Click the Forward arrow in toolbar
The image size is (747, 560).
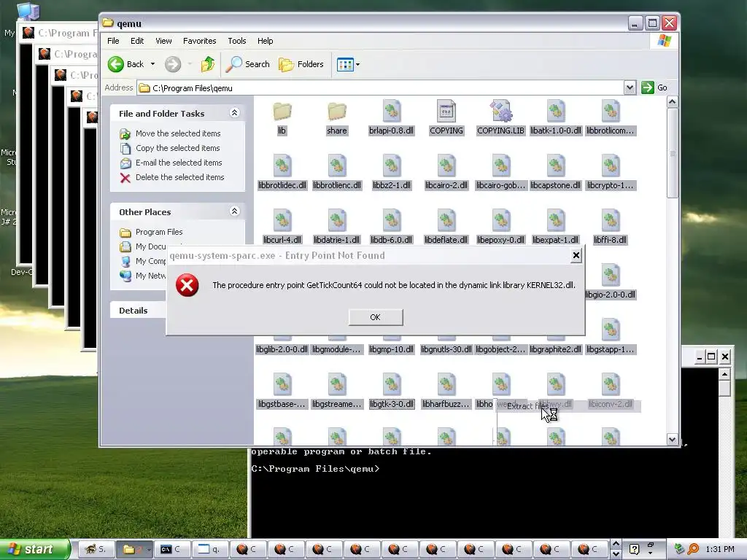pyautogui.click(x=173, y=64)
